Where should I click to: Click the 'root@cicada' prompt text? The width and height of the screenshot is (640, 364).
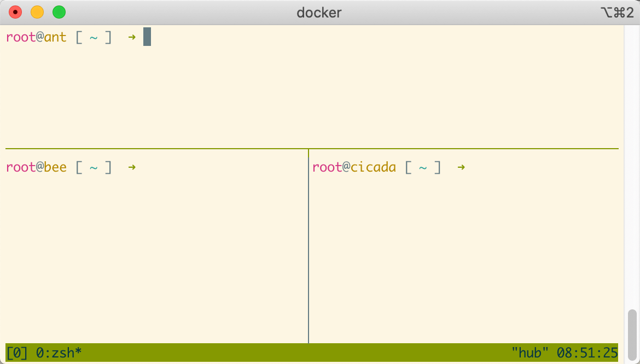coord(354,167)
